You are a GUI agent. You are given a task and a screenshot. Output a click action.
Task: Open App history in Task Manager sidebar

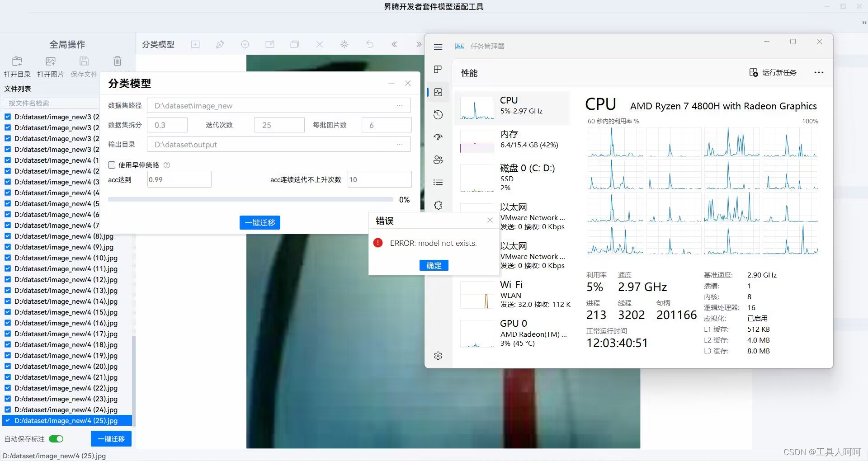(x=438, y=114)
